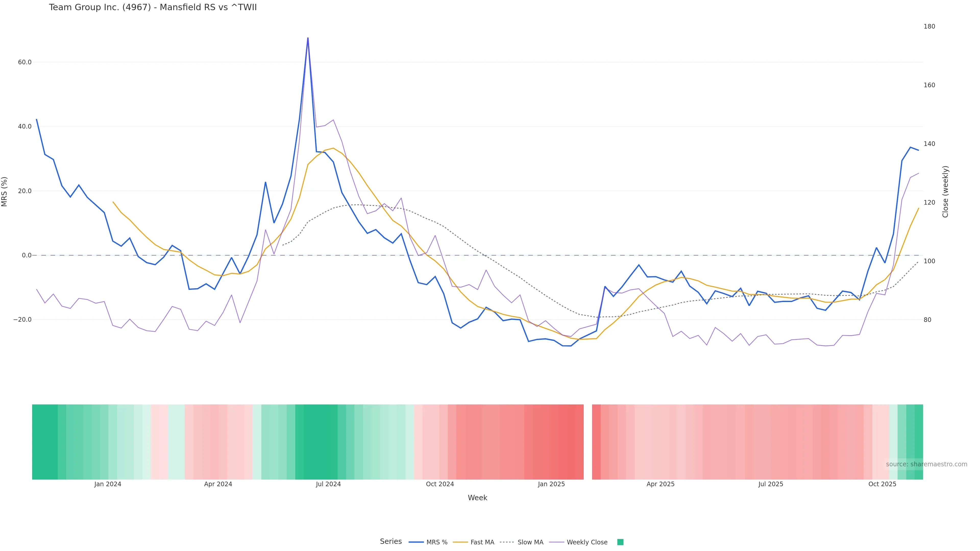Click the purple Weekly Close legend line icon
The width and height of the screenshot is (980, 551).
tap(557, 542)
